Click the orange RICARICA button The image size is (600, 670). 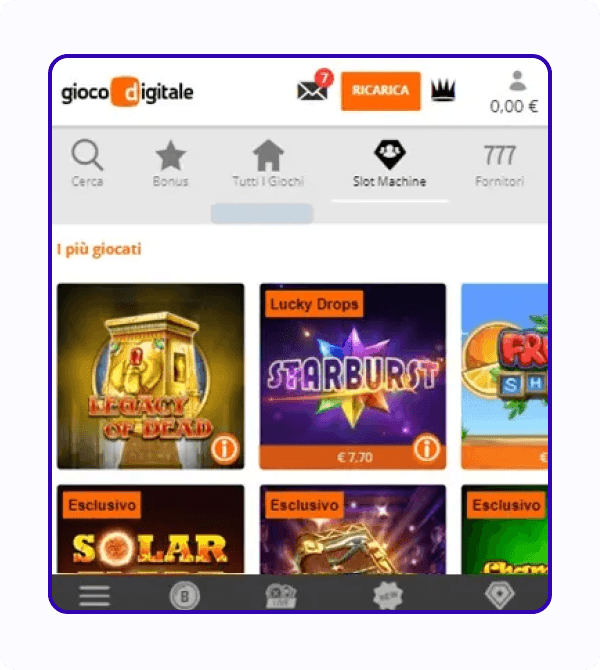coord(380,91)
